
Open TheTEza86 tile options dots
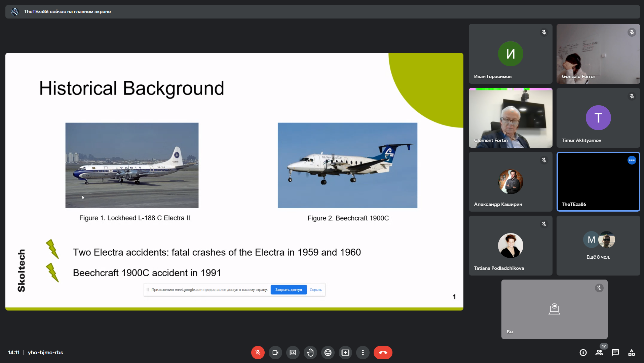[x=632, y=160]
